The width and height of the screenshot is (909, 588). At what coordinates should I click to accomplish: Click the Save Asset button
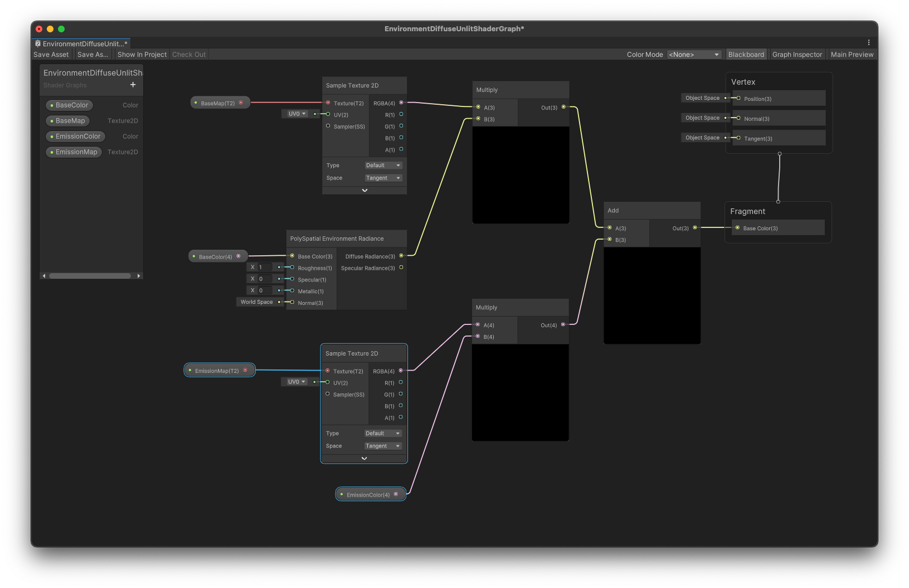point(51,54)
